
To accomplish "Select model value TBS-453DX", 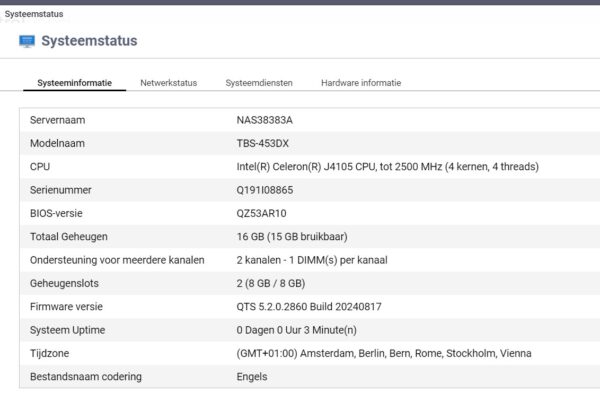I will tap(262, 143).
